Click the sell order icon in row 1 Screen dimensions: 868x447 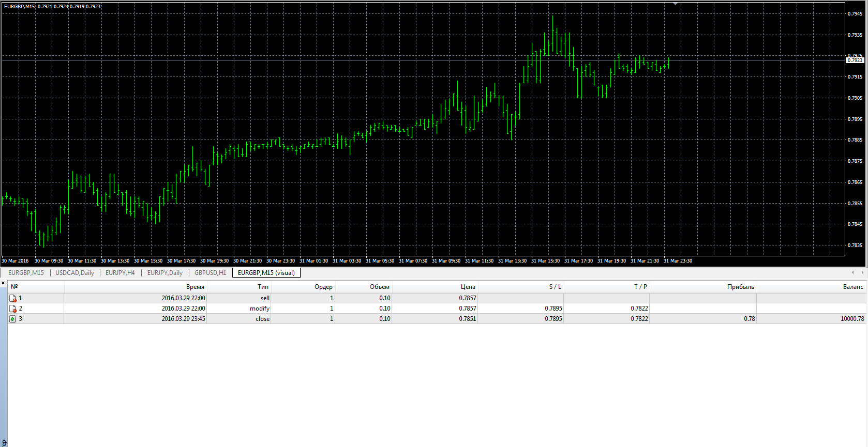pyautogui.click(x=13, y=298)
